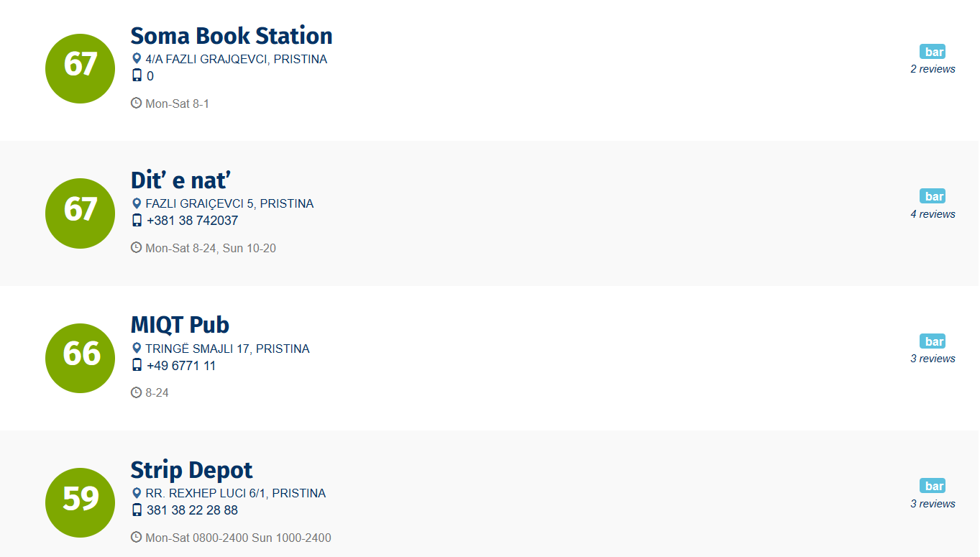The height and width of the screenshot is (557, 980).
Task: Click the bar tag on Soma Book Station
Action: (933, 52)
